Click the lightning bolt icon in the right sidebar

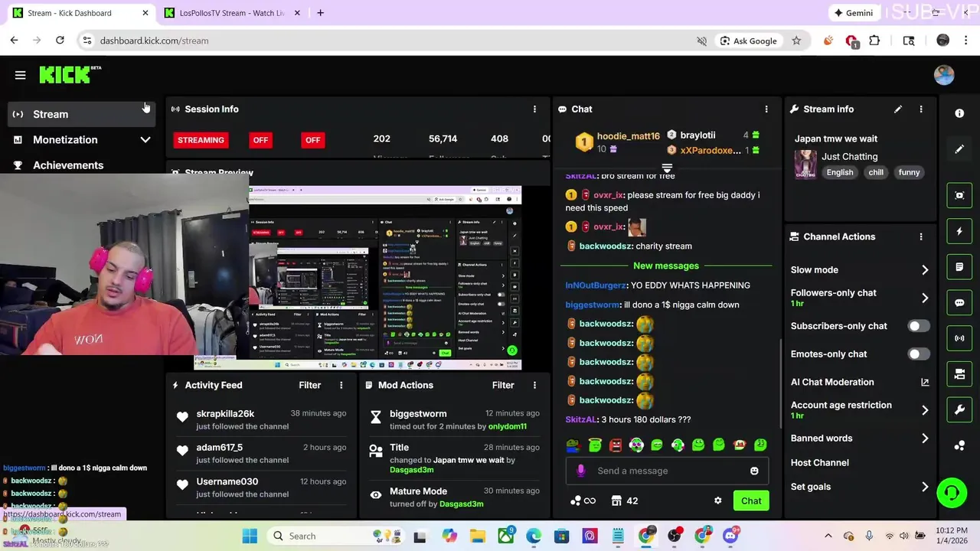[959, 231]
